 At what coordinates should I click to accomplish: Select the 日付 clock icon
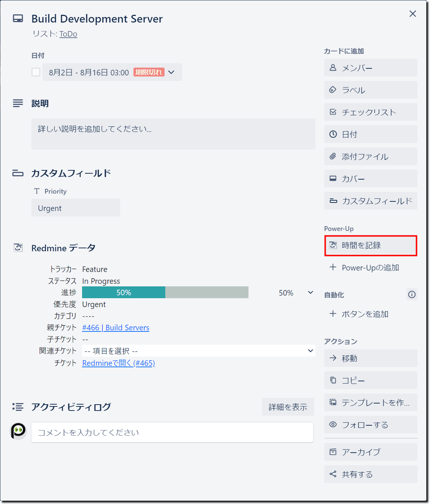[333, 134]
